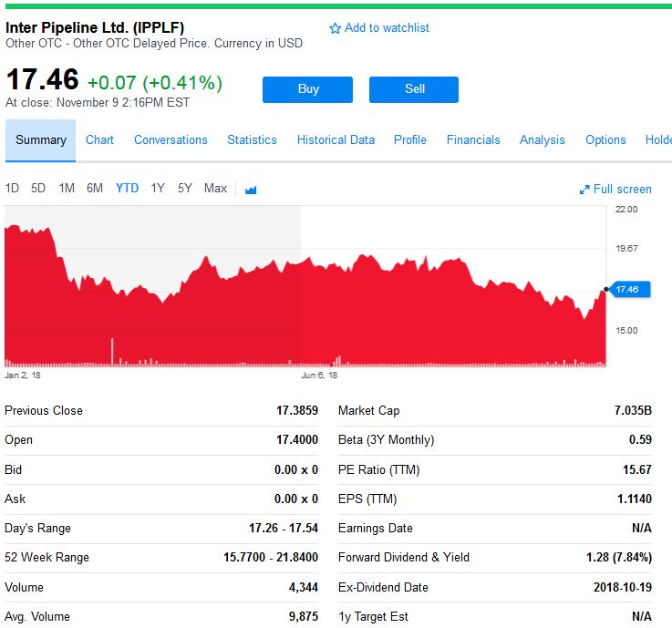This screenshot has width=672, height=628.
Task: Select the 5Y chart range
Action: [x=185, y=189]
